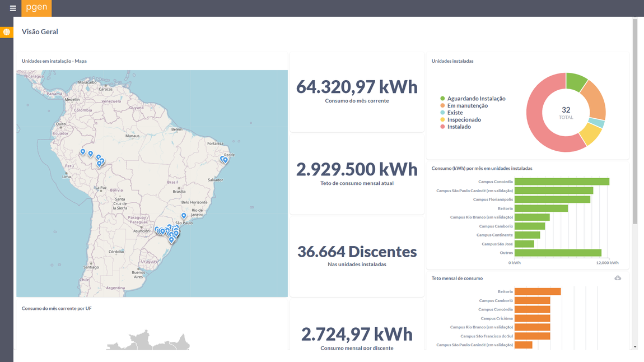Click the scrollbar up arrow
Viewport: 644px width, 362px height.
pos(634,21)
